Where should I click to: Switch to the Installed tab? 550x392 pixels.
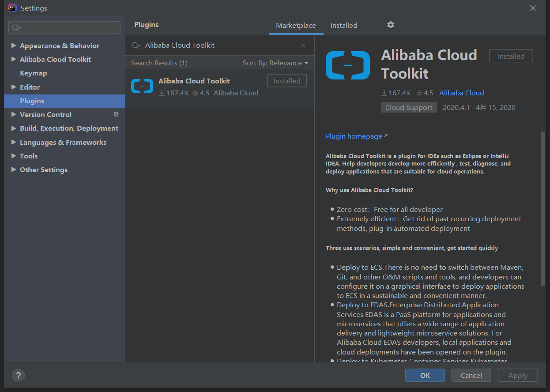pos(344,25)
